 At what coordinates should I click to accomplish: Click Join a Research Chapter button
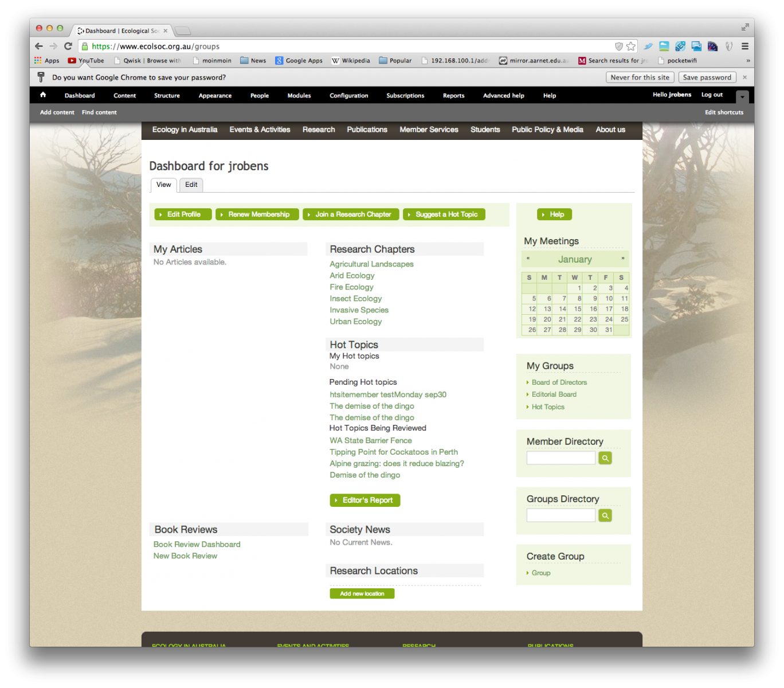[351, 214]
